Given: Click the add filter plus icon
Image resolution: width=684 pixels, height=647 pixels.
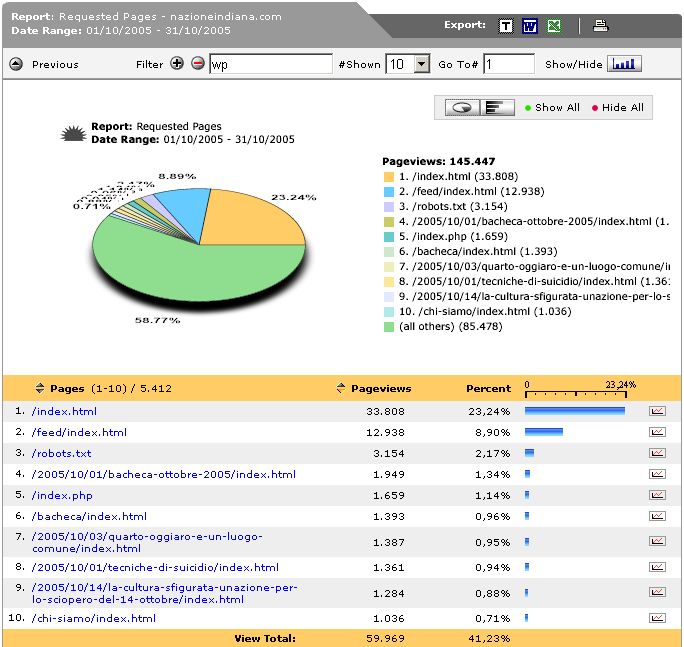Looking at the screenshot, I should (177, 64).
